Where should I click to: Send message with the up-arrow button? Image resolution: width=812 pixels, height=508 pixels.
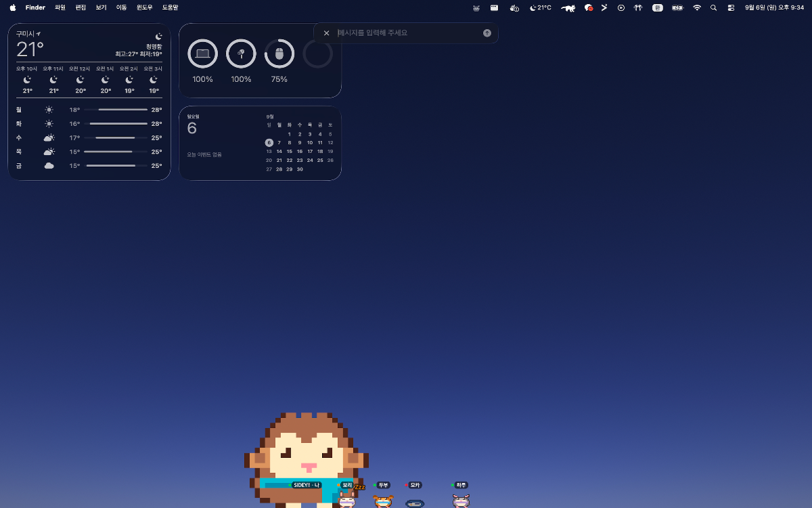pos(487,33)
